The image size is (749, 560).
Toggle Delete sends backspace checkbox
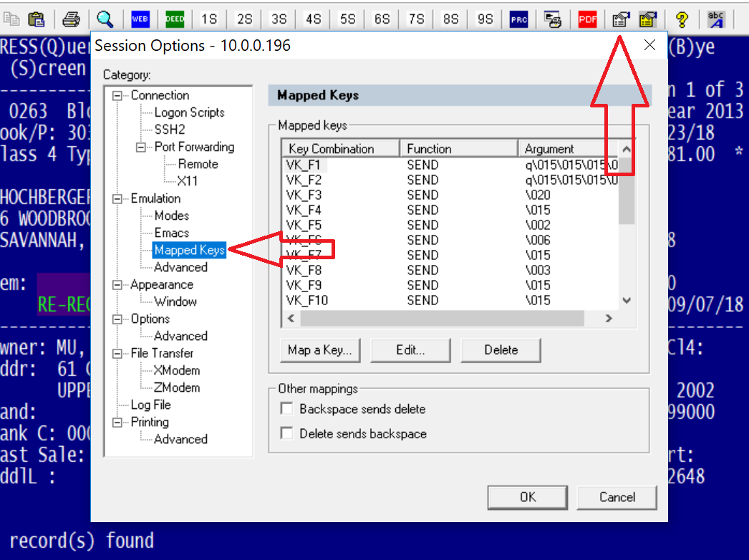tap(286, 433)
